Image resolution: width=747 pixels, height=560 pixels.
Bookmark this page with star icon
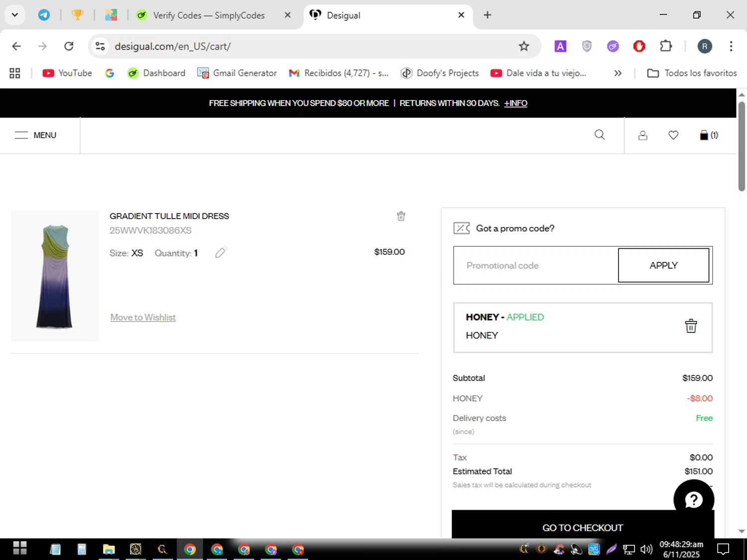[x=524, y=46]
